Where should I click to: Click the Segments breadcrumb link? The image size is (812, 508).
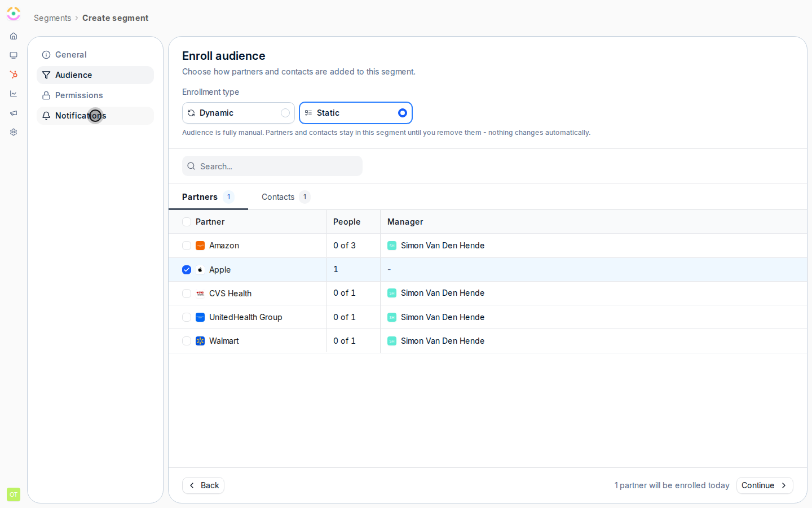point(52,18)
